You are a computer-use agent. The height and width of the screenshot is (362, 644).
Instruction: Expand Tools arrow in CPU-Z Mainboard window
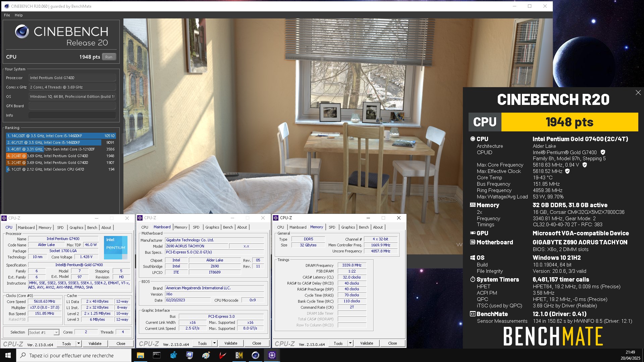click(x=214, y=343)
